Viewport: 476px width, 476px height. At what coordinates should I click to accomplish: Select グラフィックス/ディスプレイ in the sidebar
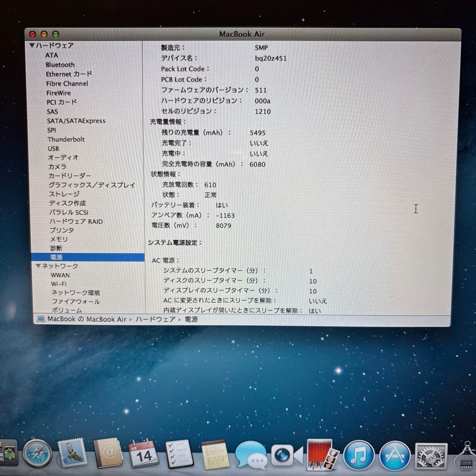[92, 185]
